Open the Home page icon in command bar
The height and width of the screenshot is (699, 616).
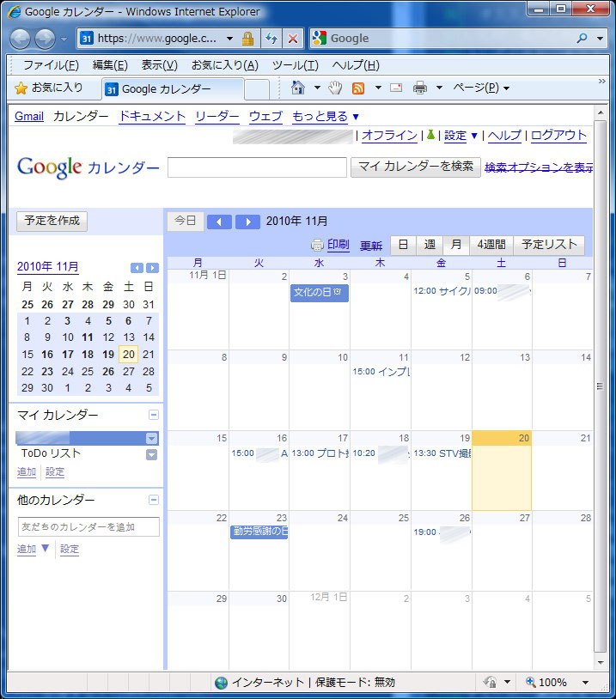pyautogui.click(x=298, y=88)
